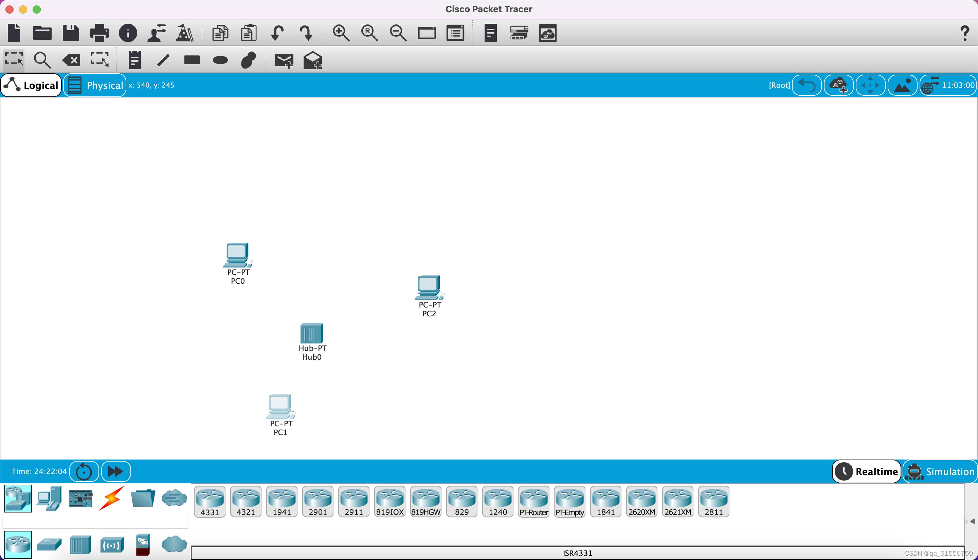Select the PC1 device on canvas
Viewport: 978px width, 560px height.
[280, 407]
